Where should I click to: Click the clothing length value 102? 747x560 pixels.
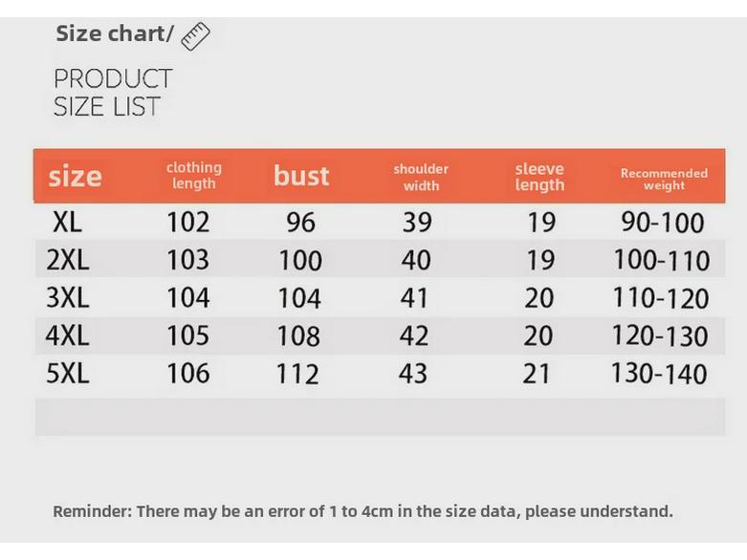click(x=187, y=223)
